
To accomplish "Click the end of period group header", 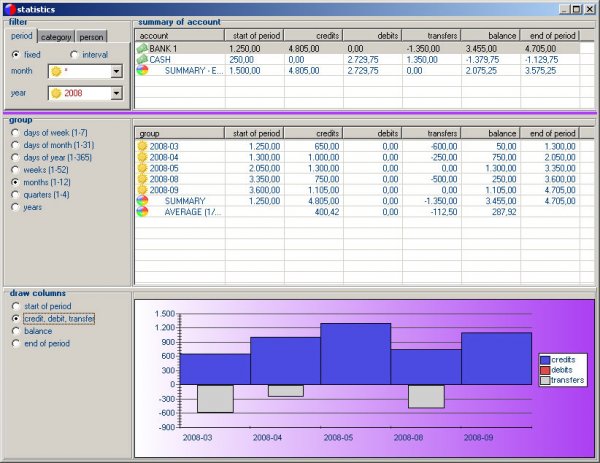I will point(551,133).
